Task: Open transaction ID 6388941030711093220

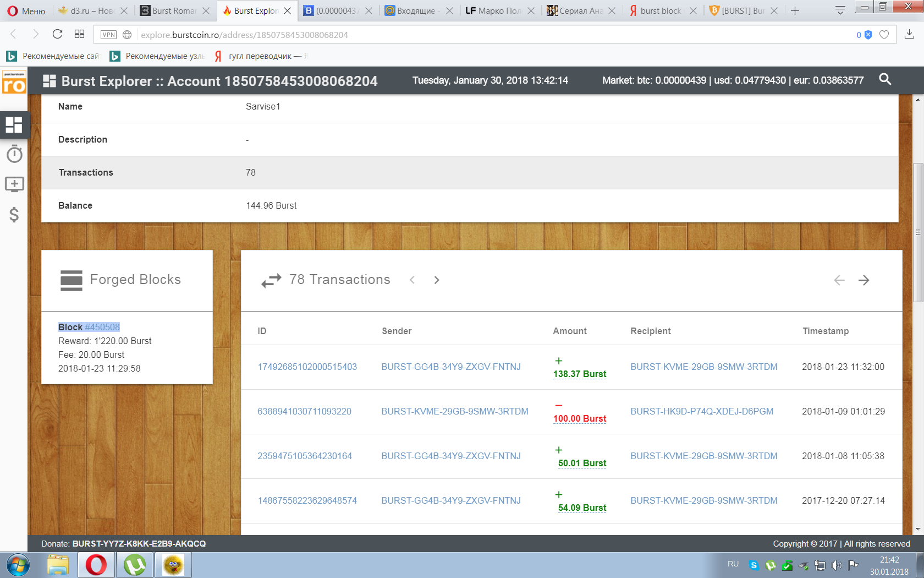Action: 304,411
